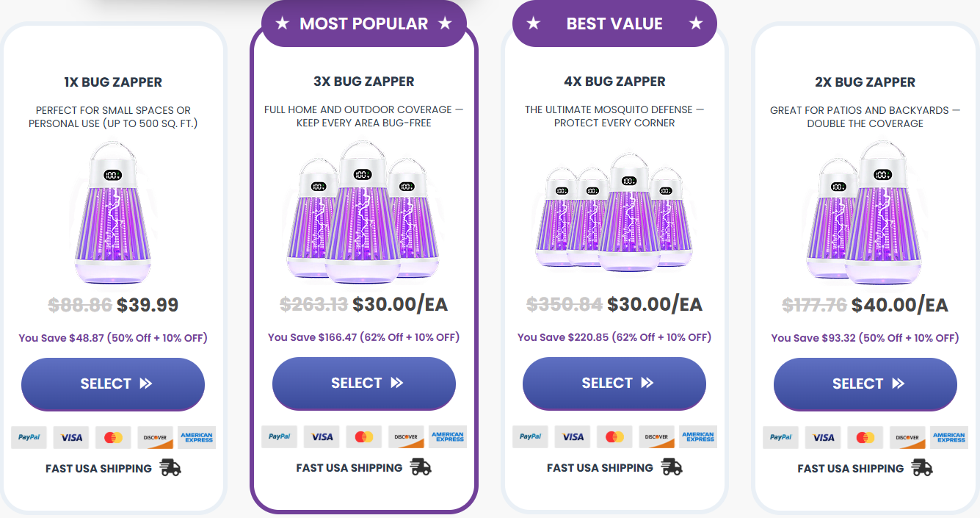The height and width of the screenshot is (518, 980).
Task: Click American Express icon in 2X Bug Zapper card
Action: click(x=949, y=438)
